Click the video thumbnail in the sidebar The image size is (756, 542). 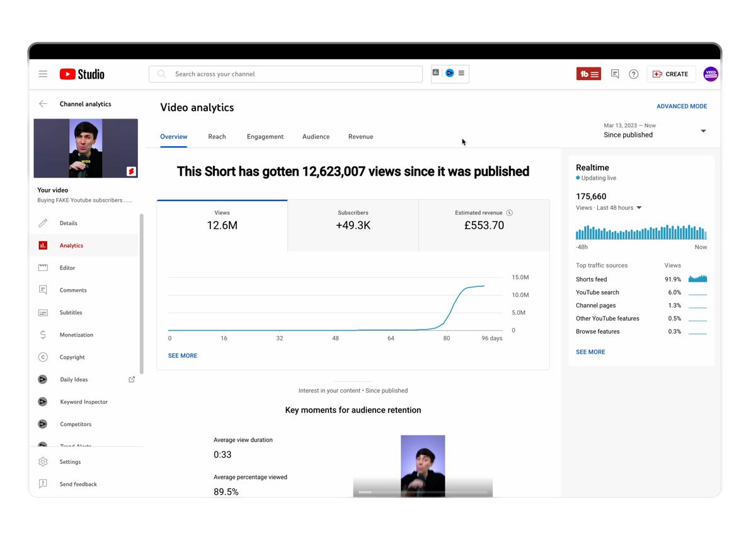[x=86, y=148]
